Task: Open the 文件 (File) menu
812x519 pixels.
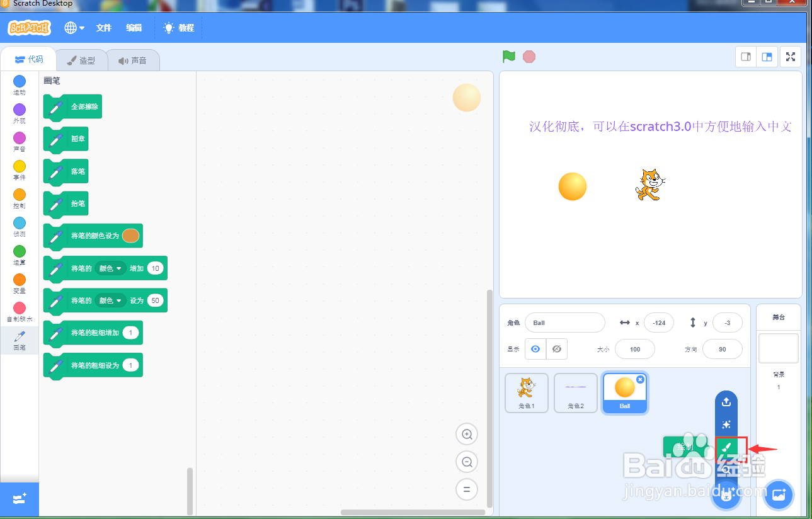Action: pyautogui.click(x=103, y=28)
